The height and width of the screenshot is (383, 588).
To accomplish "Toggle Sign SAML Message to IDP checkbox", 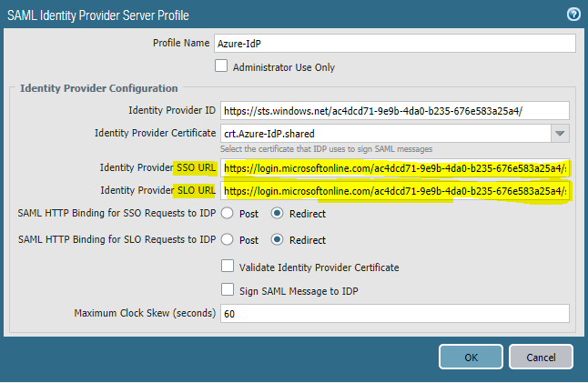I will 228,289.
